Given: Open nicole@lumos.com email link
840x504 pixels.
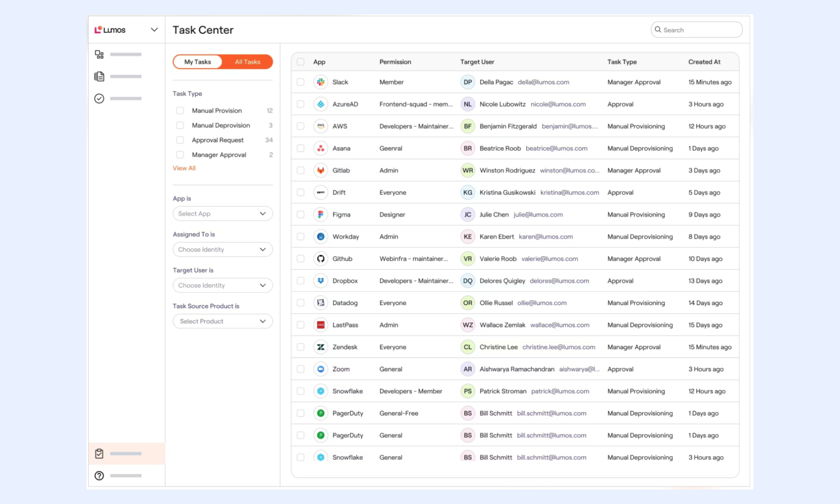Looking at the screenshot, I should (558, 104).
